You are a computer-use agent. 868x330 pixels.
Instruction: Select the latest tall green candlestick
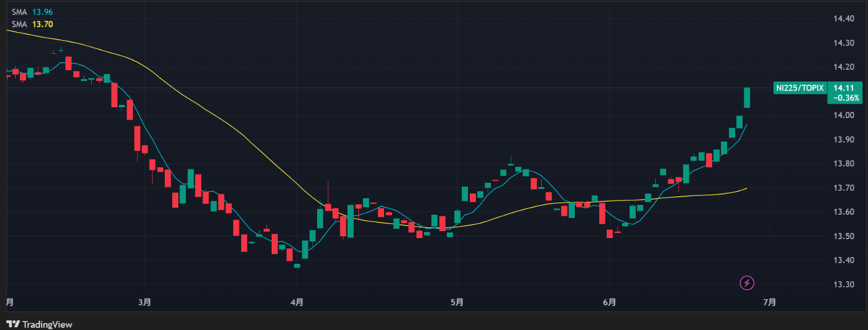747,98
